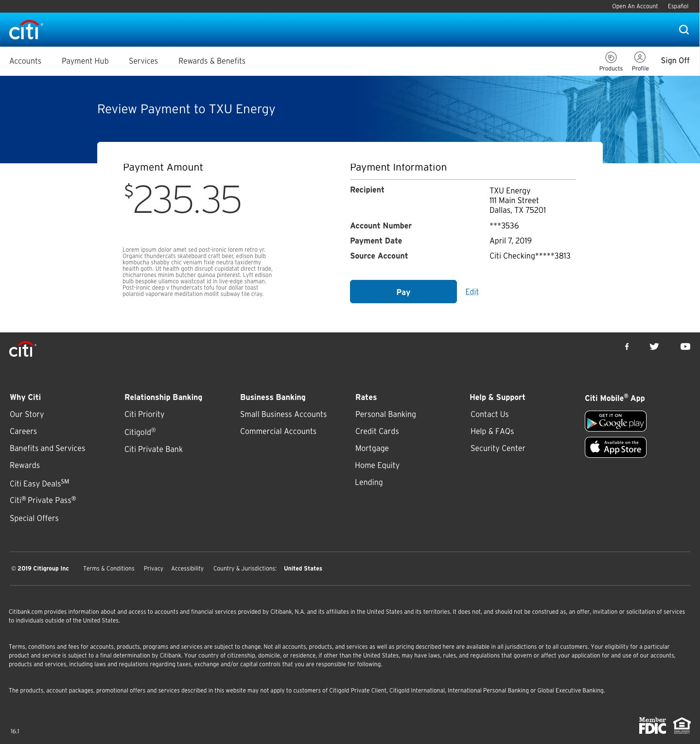Switch language to Español
This screenshot has width=700, height=744.
678,6
